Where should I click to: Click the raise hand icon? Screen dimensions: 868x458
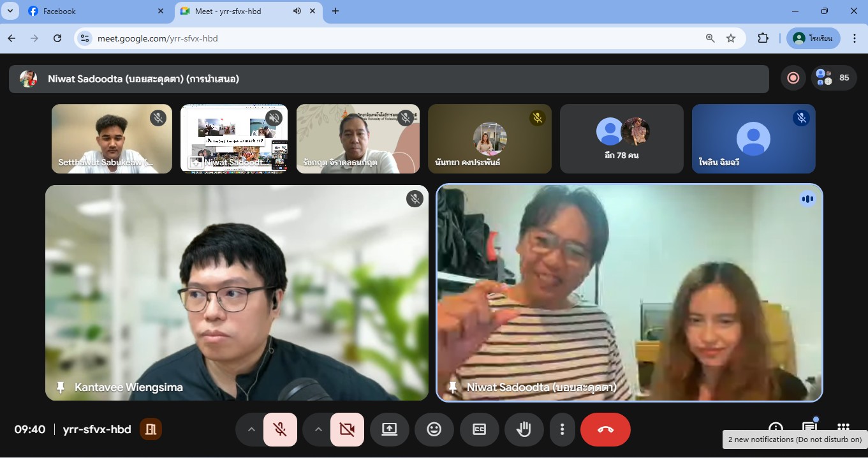click(x=524, y=429)
